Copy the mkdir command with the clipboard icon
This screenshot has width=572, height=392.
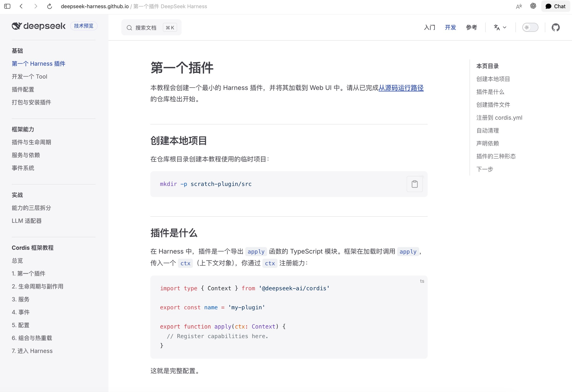[414, 184]
